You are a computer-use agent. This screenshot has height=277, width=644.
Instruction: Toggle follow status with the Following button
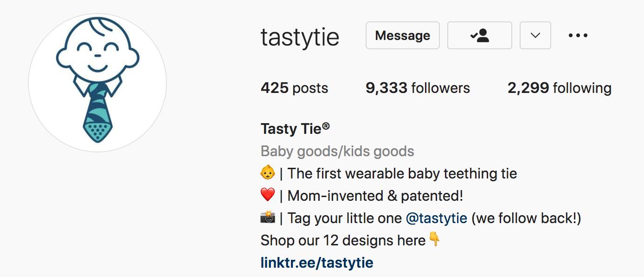[479, 35]
